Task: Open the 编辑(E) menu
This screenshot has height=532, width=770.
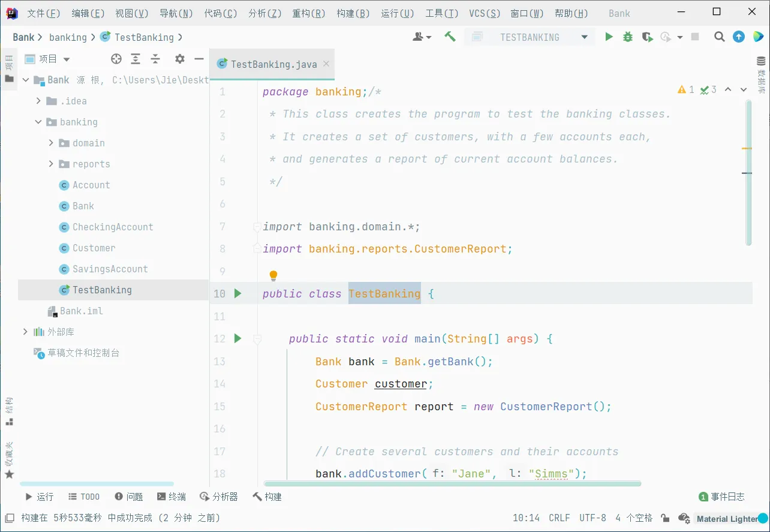Action: [88, 13]
